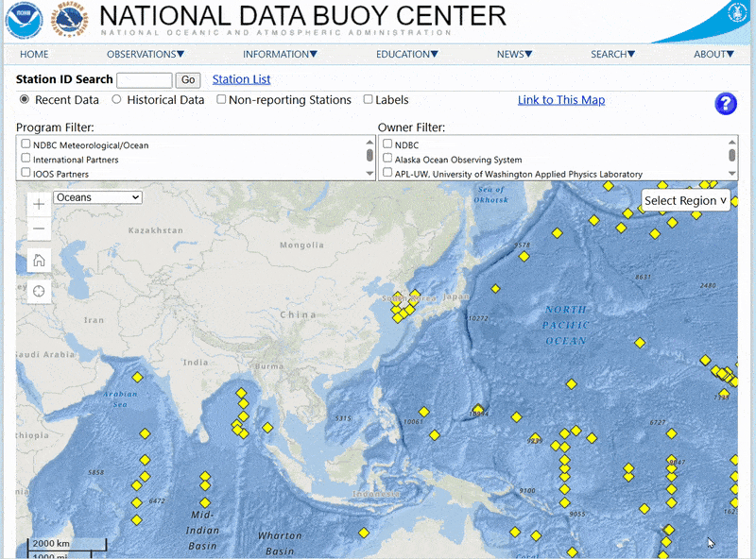Click Program Filter scroll up arrow
756x559 pixels.
pyautogui.click(x=369, y=142)
